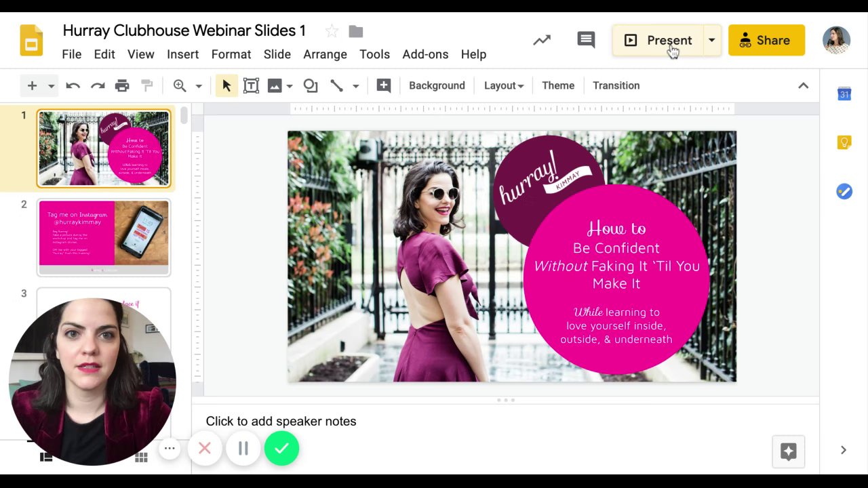868x488 pixels.
Task: Click the Theme toolbar button
Action: point(558,85)
